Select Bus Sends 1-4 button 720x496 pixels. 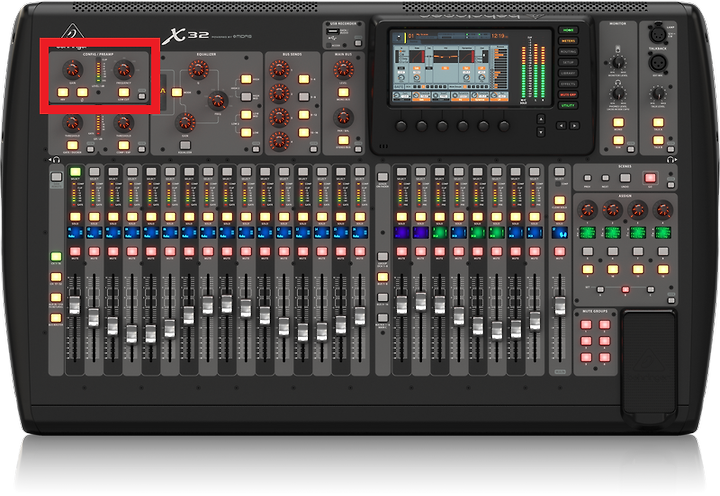pyautogui.click(x=304, y=79)
